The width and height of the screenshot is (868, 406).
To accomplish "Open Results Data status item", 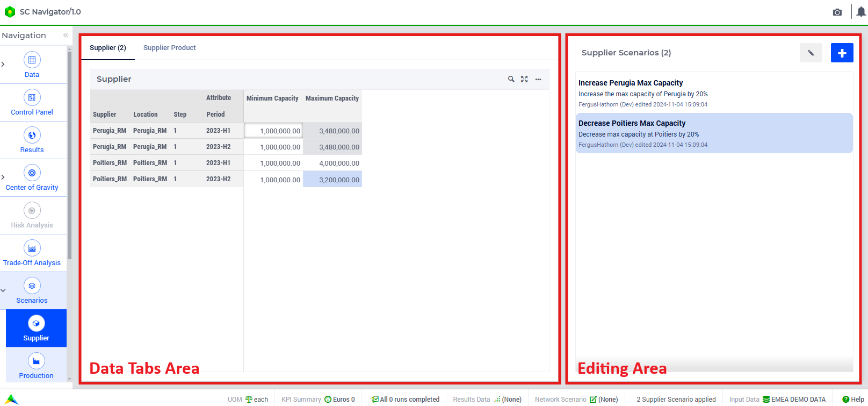I will [x=487, y=400].
